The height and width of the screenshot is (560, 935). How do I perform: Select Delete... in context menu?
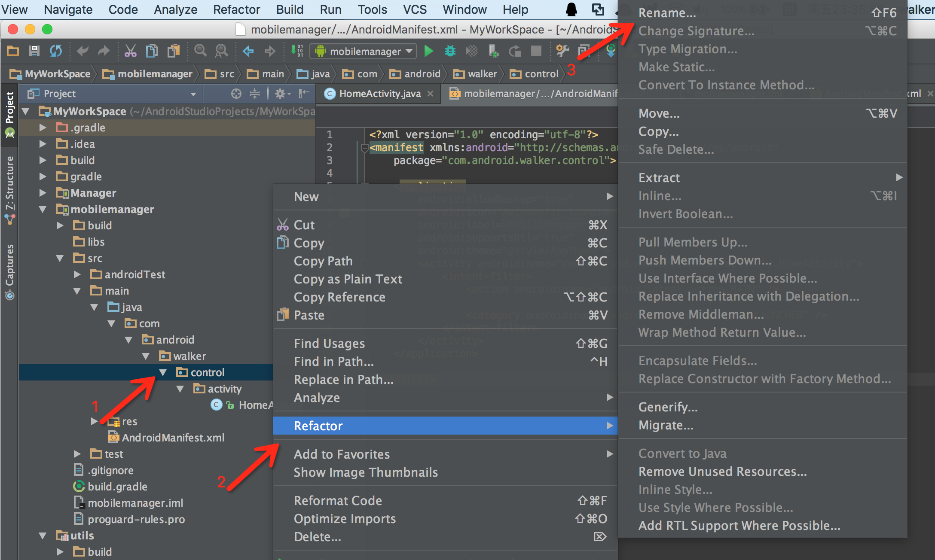click(x=446, y=537)
